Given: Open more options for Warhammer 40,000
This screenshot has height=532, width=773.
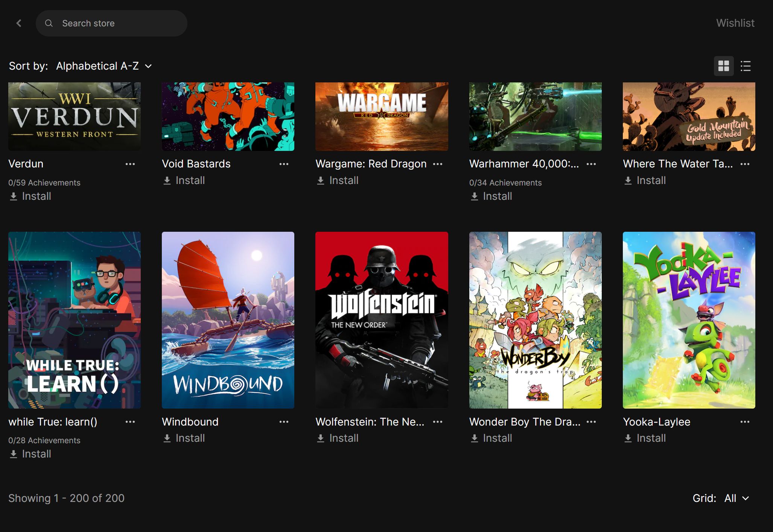Looking at the screenshot, I should pos(591,164).
